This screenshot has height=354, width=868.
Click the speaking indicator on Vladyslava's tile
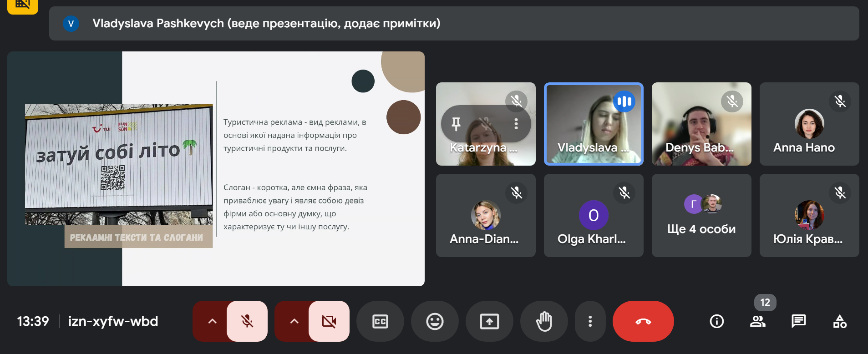point(624,101)
